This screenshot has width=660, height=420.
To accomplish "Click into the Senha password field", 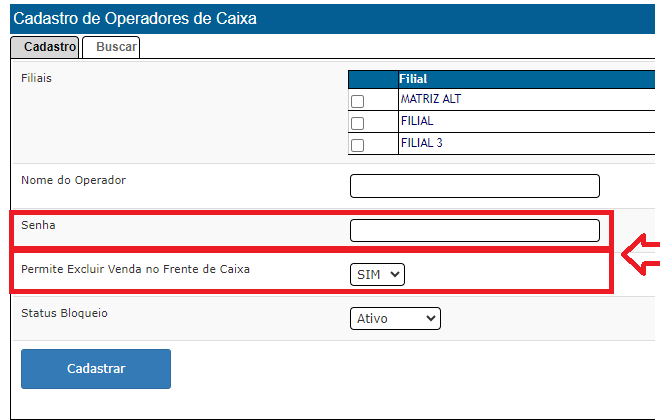I will click(474, 231).
